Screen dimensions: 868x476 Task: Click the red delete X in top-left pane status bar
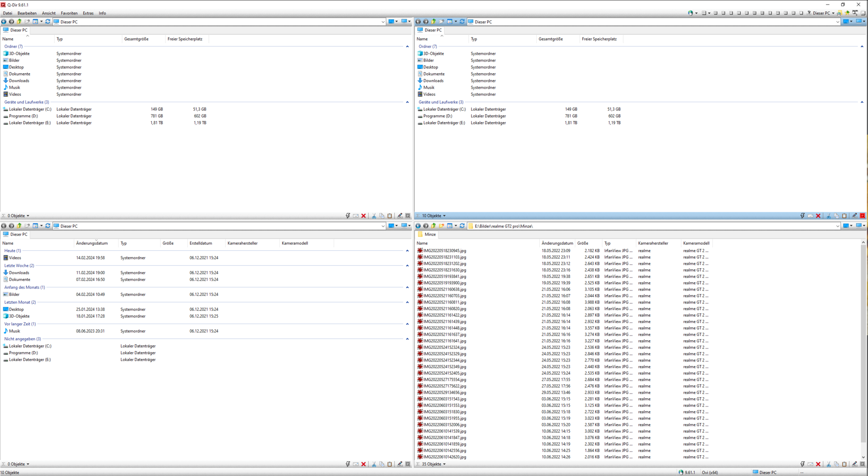[x=363, y=216]
